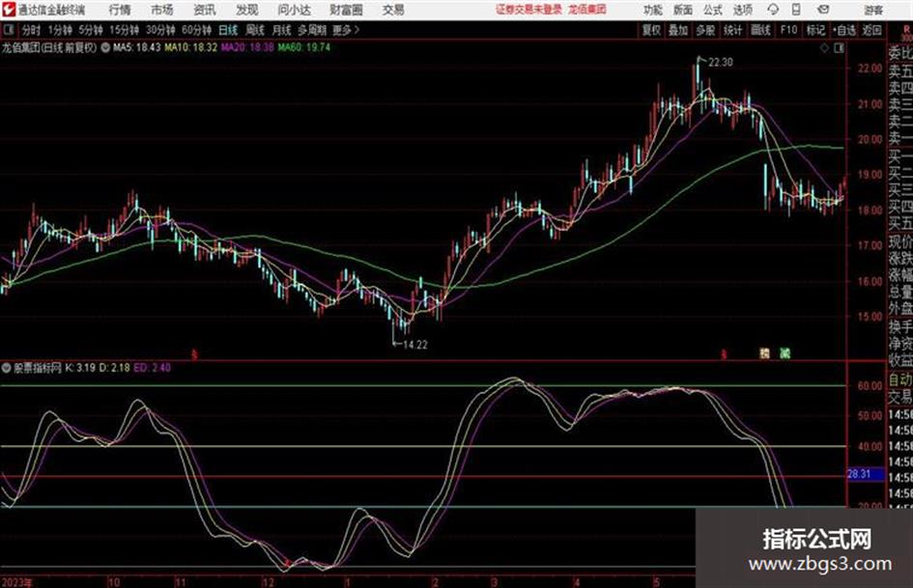
Task: Click the 复权 toolbar button
Action: coord(651,30)
